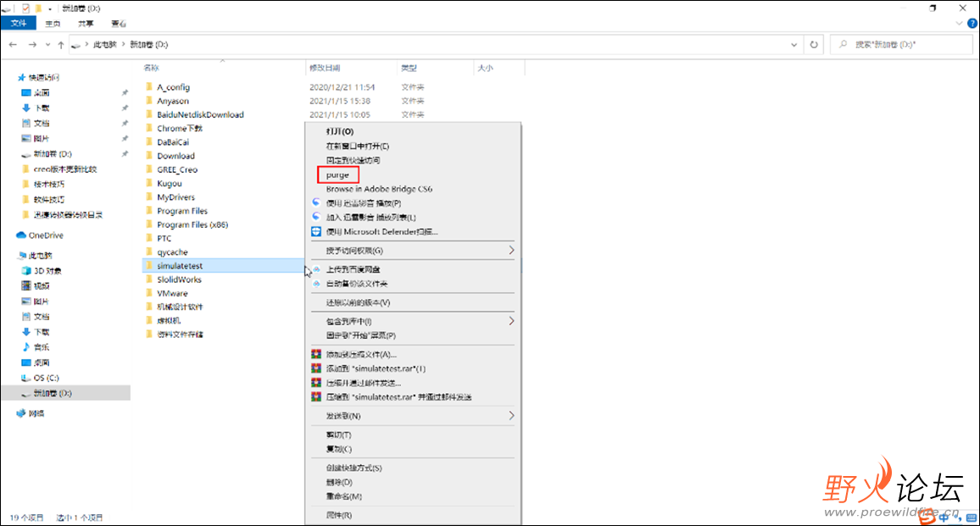Click the refresh button in address bar
The width and height of the screenshot is (980, 526).
[x=814, y=45]
